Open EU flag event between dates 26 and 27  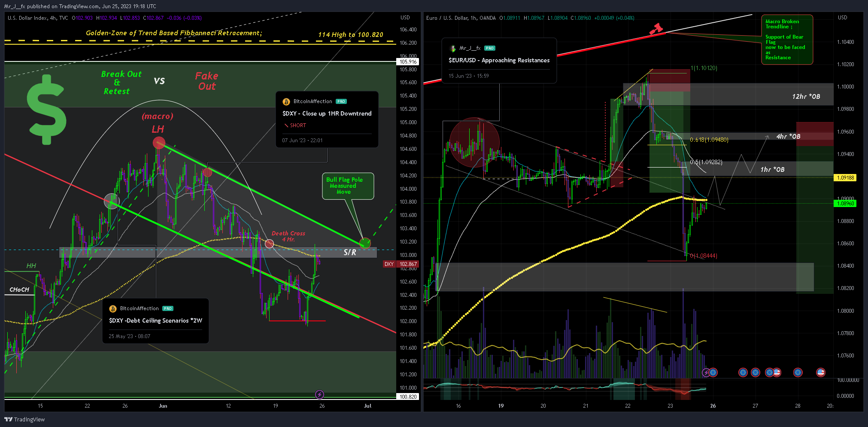(743, 372)
